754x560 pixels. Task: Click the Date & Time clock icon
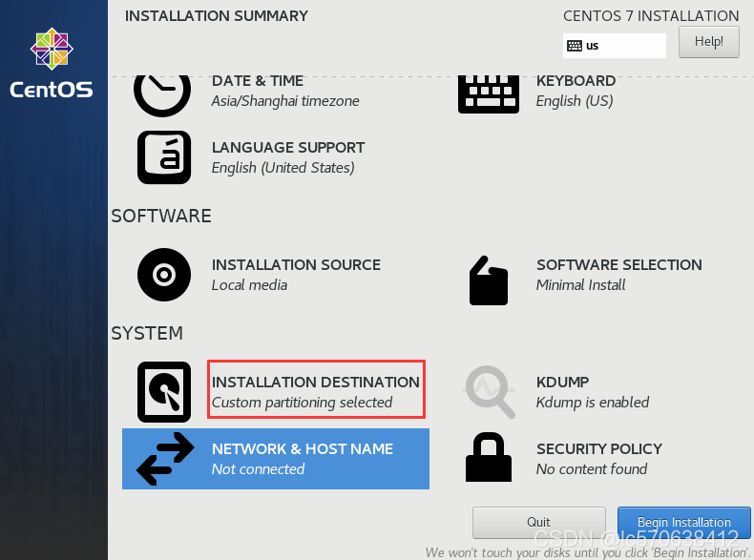tap(162, 94)
